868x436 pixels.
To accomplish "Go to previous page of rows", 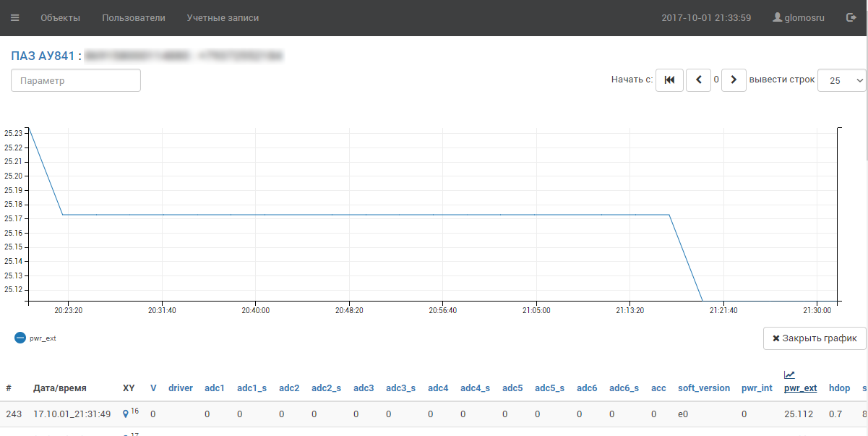I will point(698,80).
